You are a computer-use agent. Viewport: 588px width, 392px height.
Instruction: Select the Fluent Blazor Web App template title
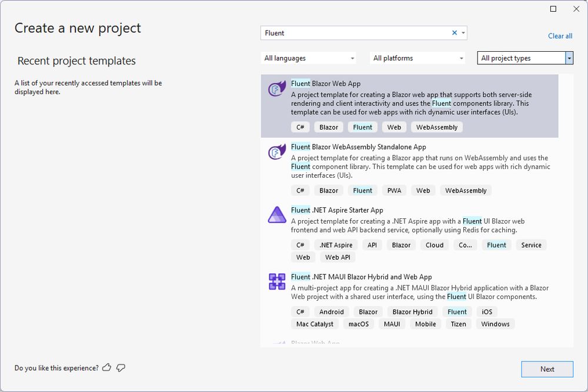point(326,84)
